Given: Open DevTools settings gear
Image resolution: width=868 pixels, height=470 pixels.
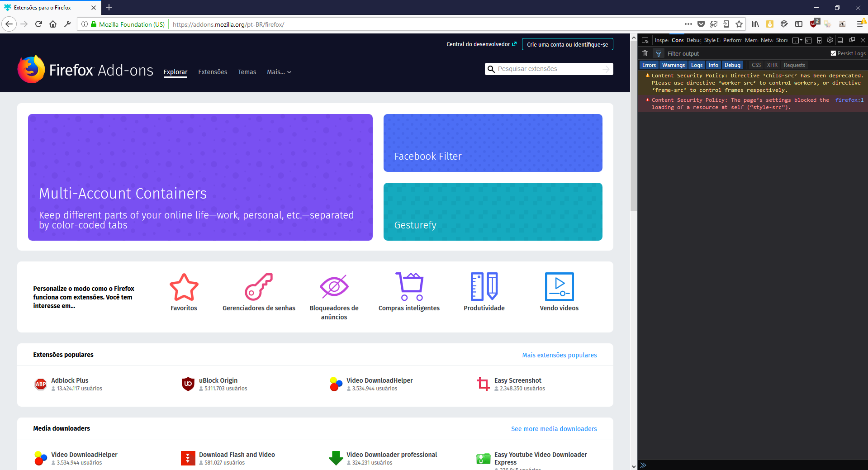Looking at the screenshot, I should tap(830, 40).
